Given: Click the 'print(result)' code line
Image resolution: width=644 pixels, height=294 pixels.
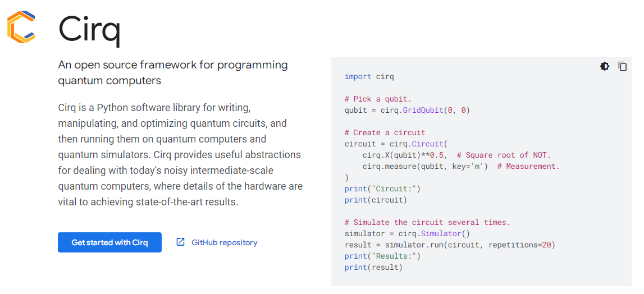Looking at the screenshot, I should point(374,267).
